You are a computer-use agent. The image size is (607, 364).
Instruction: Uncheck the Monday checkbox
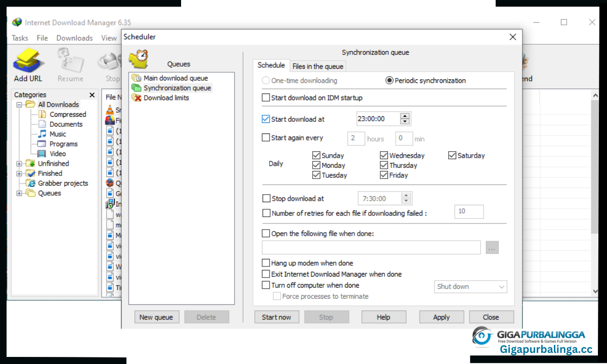pos(317,165)
